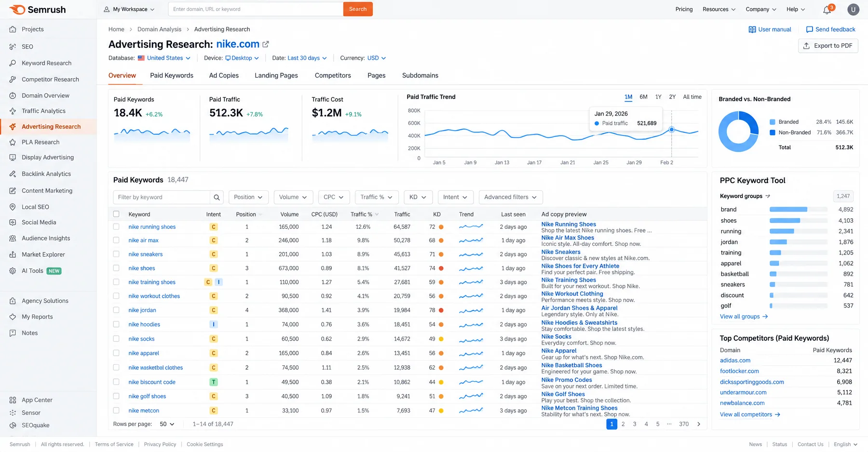
Task: Go to next page arrow in pagination
Action: pyautogui.click(x=699, y=424)
